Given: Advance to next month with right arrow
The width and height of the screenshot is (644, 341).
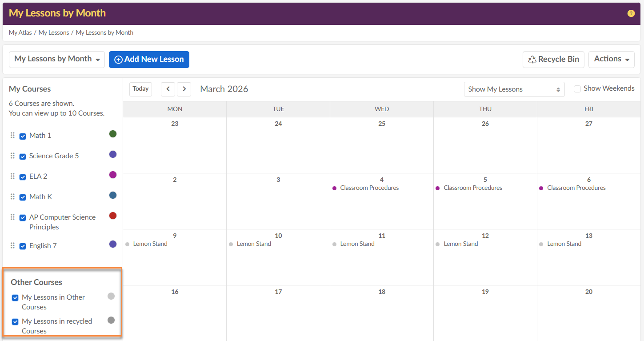Looking at the screenshot, I should point(184,89).
